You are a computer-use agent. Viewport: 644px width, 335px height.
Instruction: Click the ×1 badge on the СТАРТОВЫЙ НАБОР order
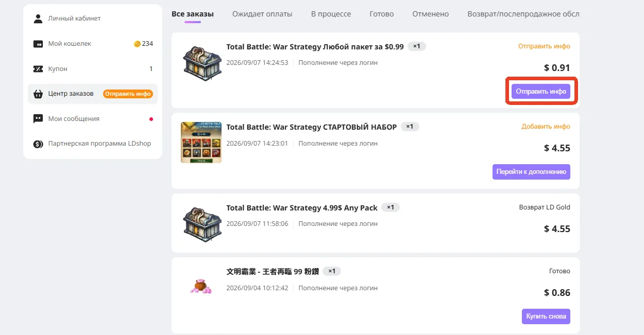410,127
